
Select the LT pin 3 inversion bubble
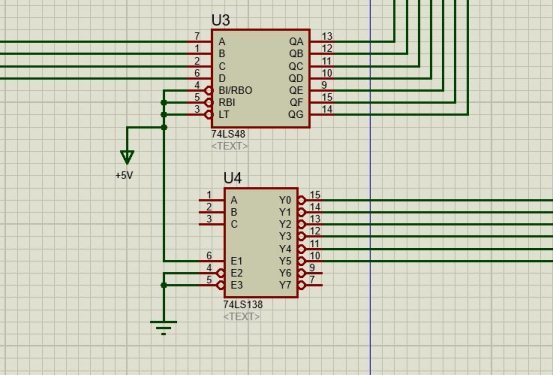click(x=209, y=115)
